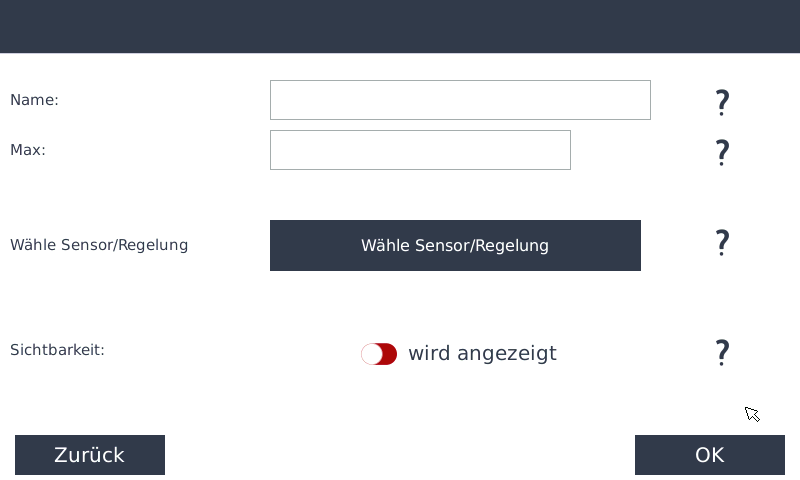
Task: Show help for Wähle Sensor/Regelung
Action: click(722, 243)
